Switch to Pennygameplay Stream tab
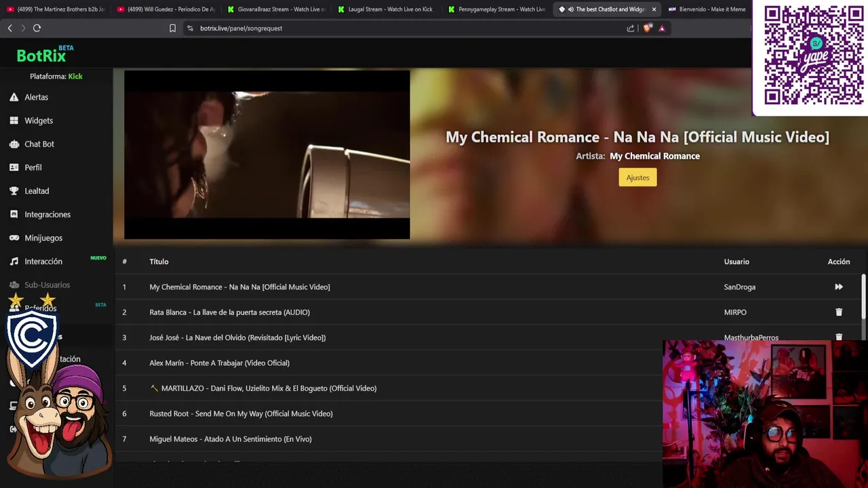868x488 pixels. (497, 9)
